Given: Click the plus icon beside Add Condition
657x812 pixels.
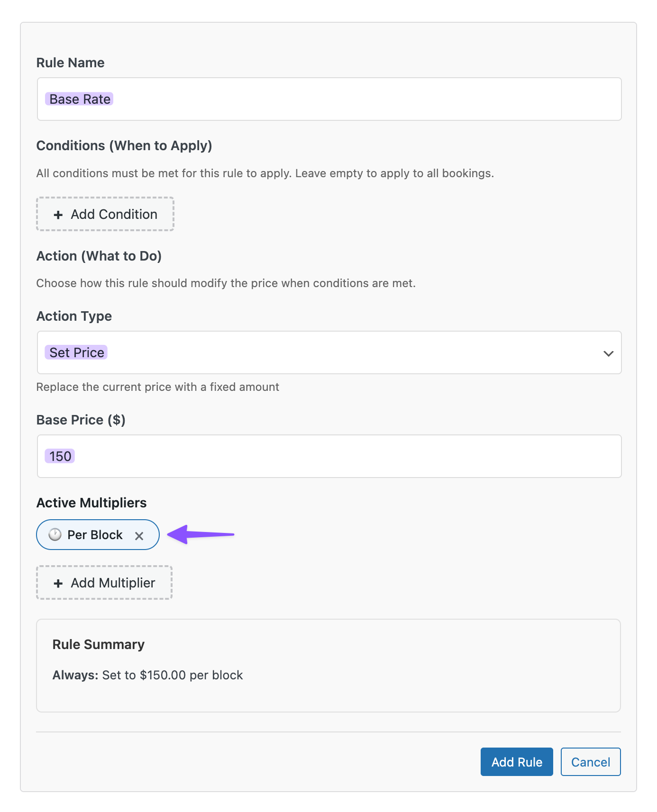Looking at the screenshot, I should pyautogui.click(x=58, y=215).
